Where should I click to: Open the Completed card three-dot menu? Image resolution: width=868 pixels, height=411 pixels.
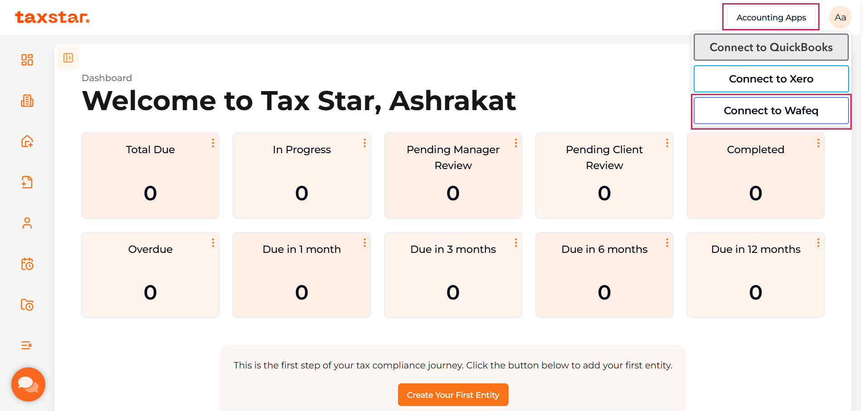coord(818,143)
